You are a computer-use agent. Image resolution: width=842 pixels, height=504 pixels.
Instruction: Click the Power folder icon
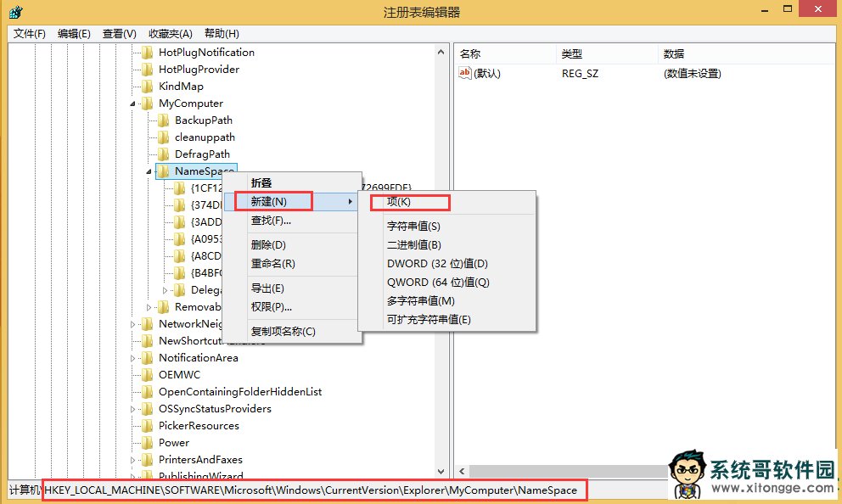coord(148,443)
